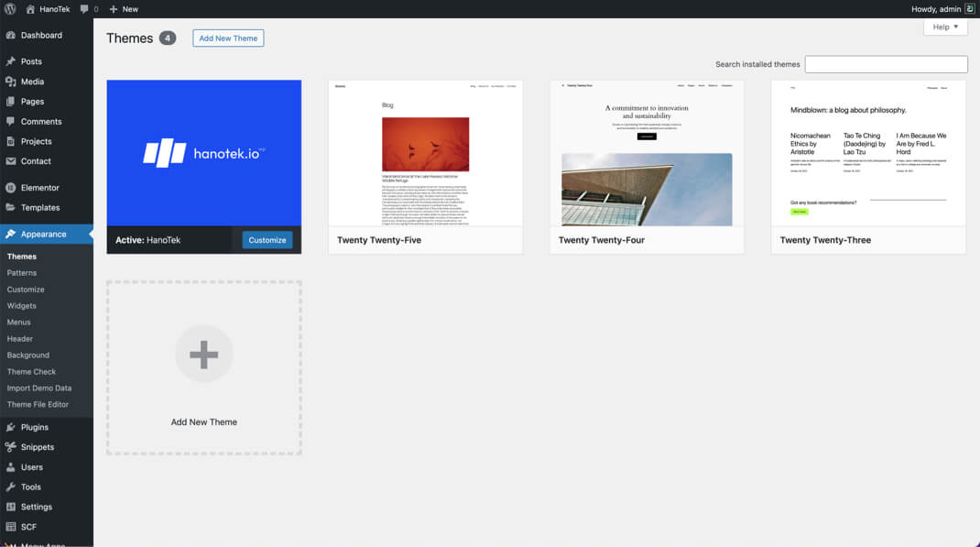The height and width of the screenshot is (547, 980).
Task: Click the Users person icon
Action: click(11, 467)
